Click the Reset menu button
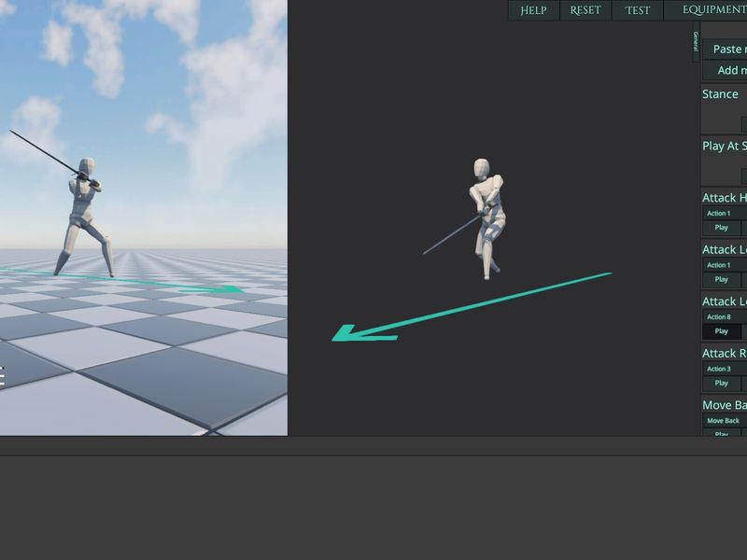Viewport: 747px width, 560px height. click(x=585, y=10)
